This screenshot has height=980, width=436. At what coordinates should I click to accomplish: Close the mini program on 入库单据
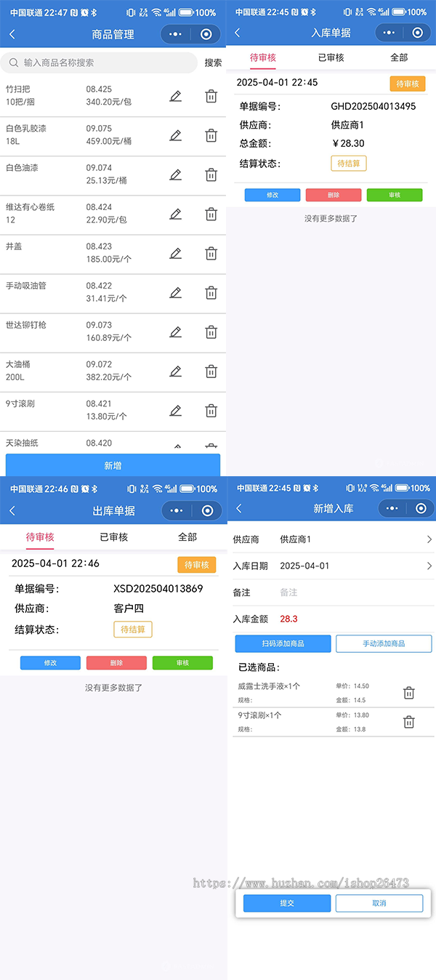417,33
